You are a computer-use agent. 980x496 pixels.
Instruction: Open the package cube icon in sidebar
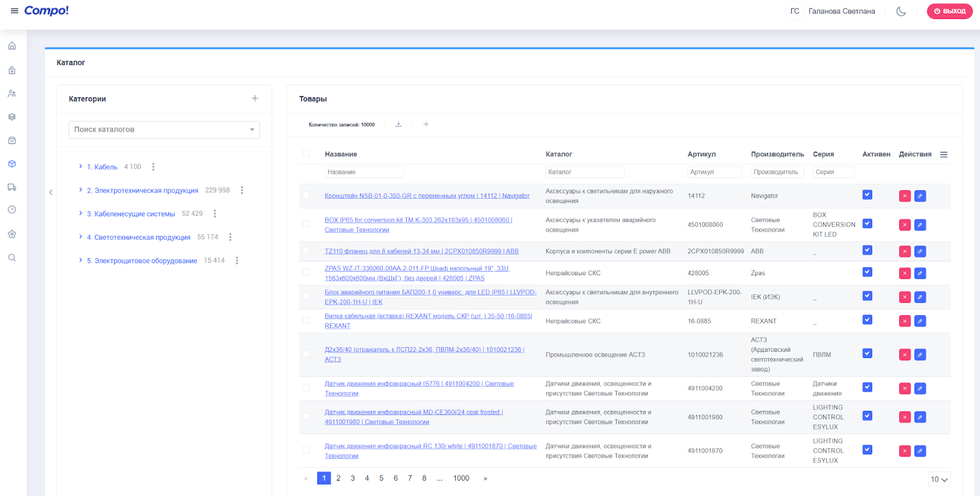(x=12, y=164)
